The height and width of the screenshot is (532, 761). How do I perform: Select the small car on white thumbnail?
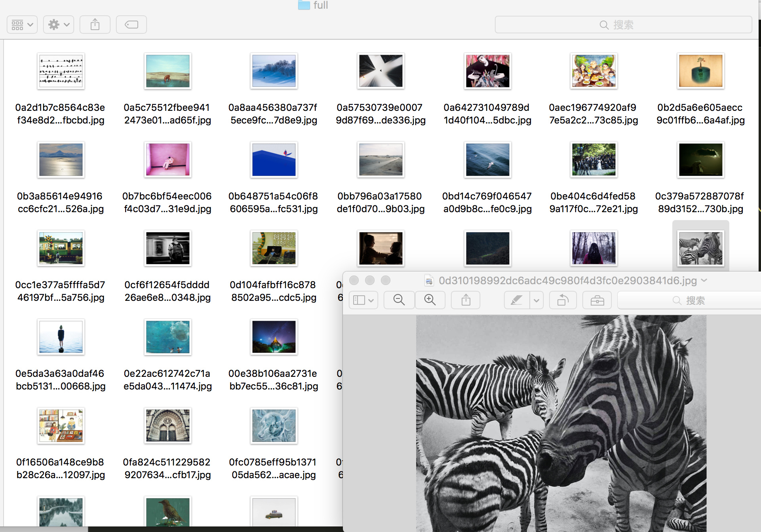pyautogui.click(x=274, y=511)
